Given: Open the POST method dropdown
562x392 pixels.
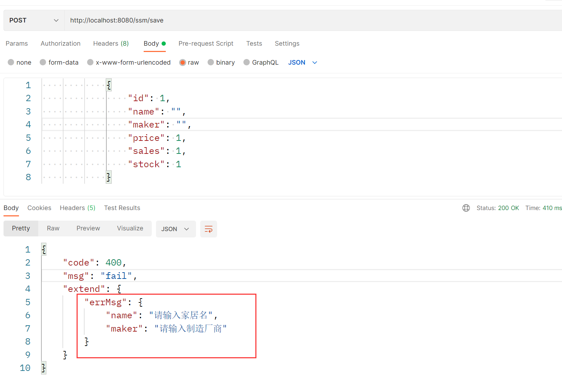Looking at the screenshot, I should tap(34, 20).
